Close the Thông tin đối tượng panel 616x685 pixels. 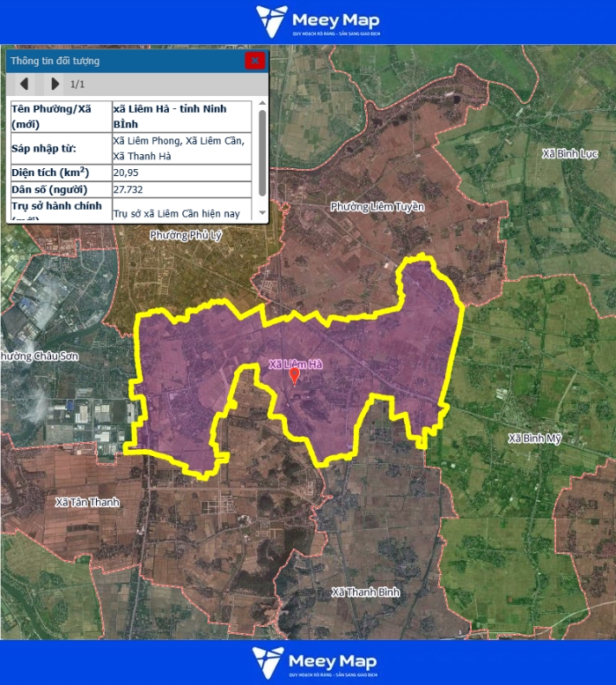(x=254, y=61)
